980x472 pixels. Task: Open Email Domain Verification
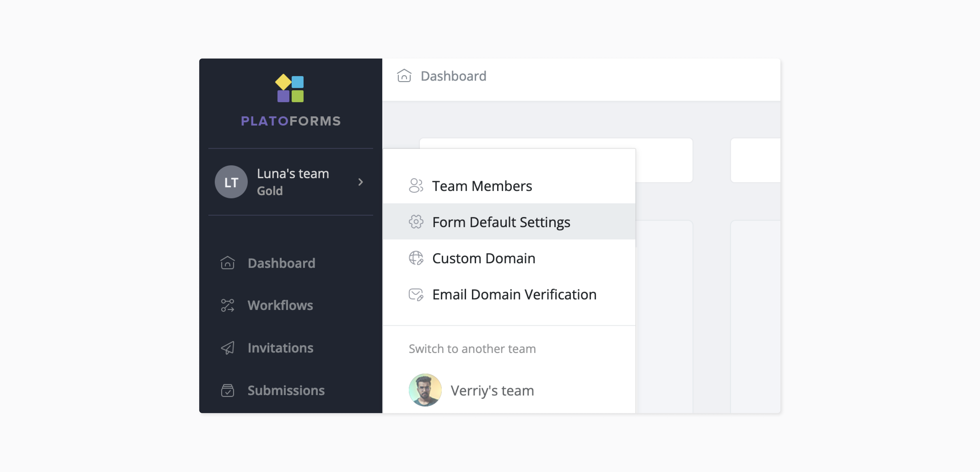click(x=514, y=294)
